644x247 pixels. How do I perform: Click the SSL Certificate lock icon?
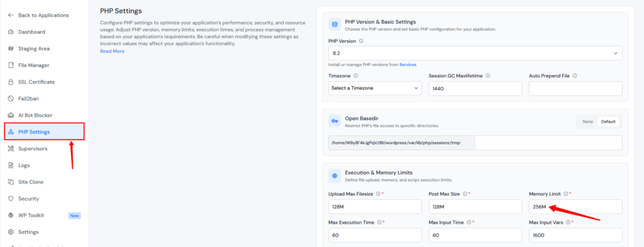[11, 82]
